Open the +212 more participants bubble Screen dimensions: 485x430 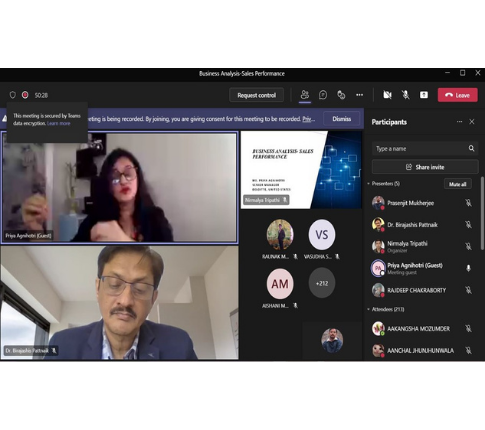[x=322, y=283]
